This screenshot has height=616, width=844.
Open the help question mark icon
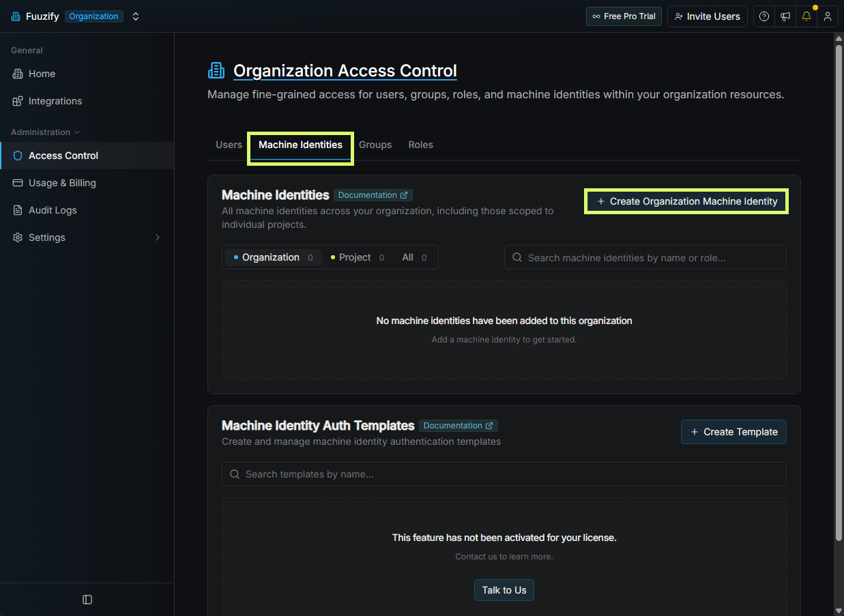tap(764, 16)
